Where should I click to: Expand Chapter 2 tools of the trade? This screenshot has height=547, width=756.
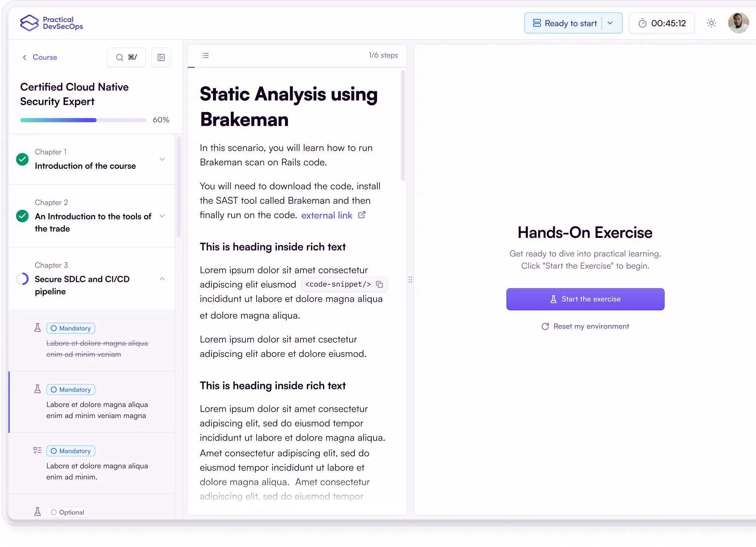pyautogui.click(x=162, y=216)
